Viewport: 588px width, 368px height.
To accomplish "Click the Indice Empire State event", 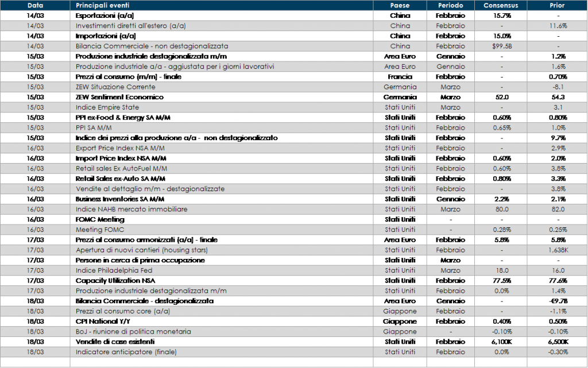I will click(107, 107).
